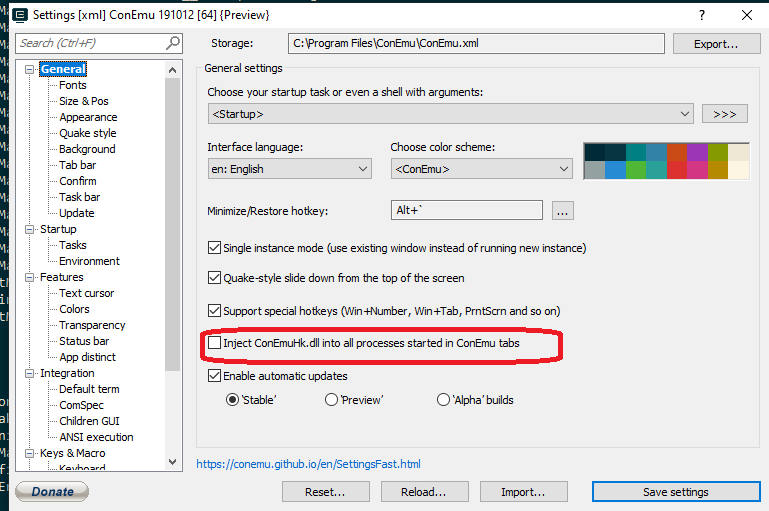Open the color scheme dropdown
Screen dimensions: 769x511
tap(482, 169)
